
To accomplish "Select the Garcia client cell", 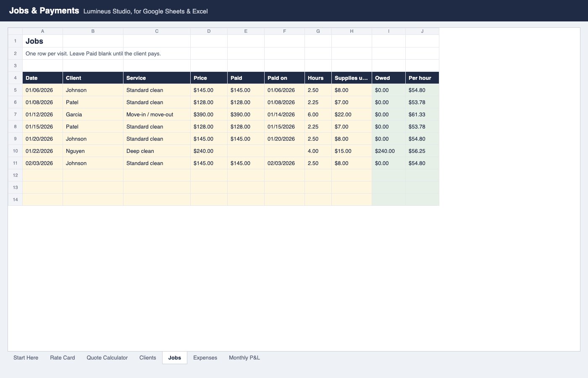I will click(93, 114).
